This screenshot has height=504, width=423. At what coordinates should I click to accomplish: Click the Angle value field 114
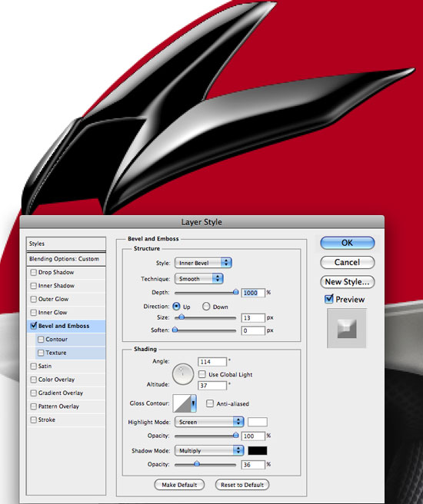(212, 362)
